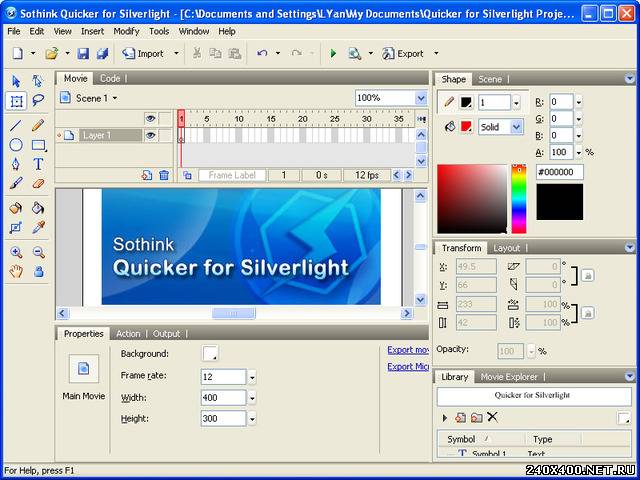Viewport: 640px width, 480px height.
Task: Click the Add layer icon
Action: (x=147, y=175)
